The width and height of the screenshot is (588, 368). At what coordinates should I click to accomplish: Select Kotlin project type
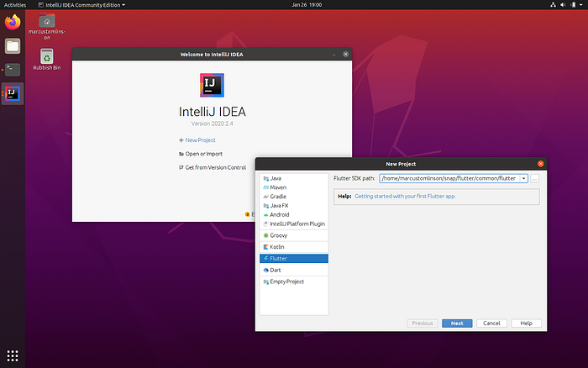point(294,247)
